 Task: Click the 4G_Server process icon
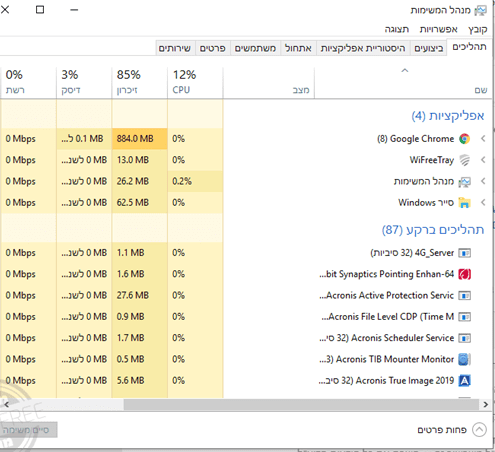pos(465,253)
